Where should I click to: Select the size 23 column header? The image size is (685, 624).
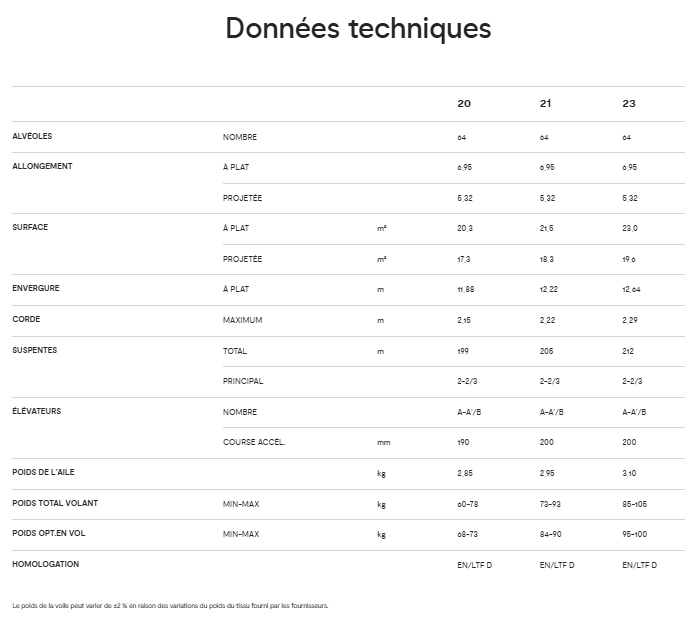click(628, 103)
